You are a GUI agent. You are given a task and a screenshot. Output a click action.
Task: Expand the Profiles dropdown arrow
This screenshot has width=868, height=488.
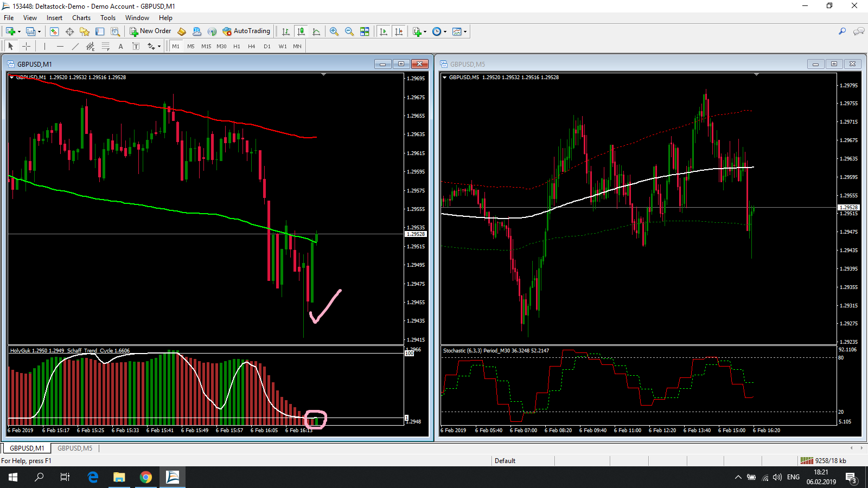pyautogui.click(x=39, y=31)
